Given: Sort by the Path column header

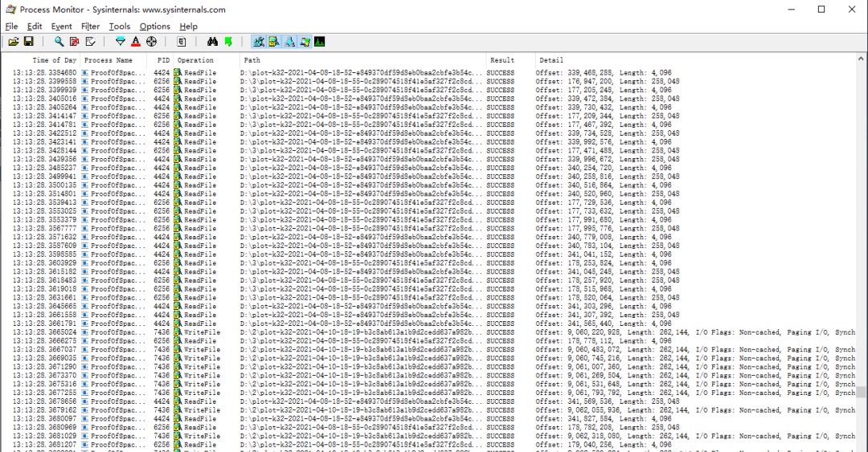Looking at the screenshot, I should (252, 59).
